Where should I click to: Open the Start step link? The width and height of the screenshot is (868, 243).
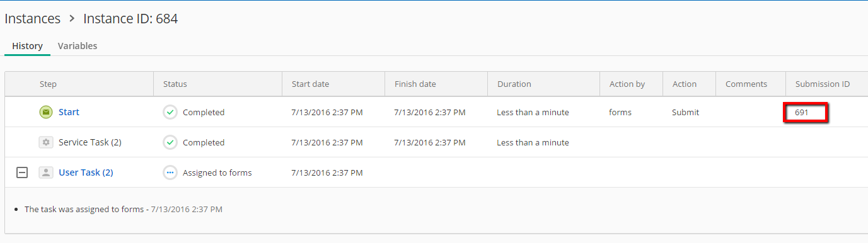[69, 112]
